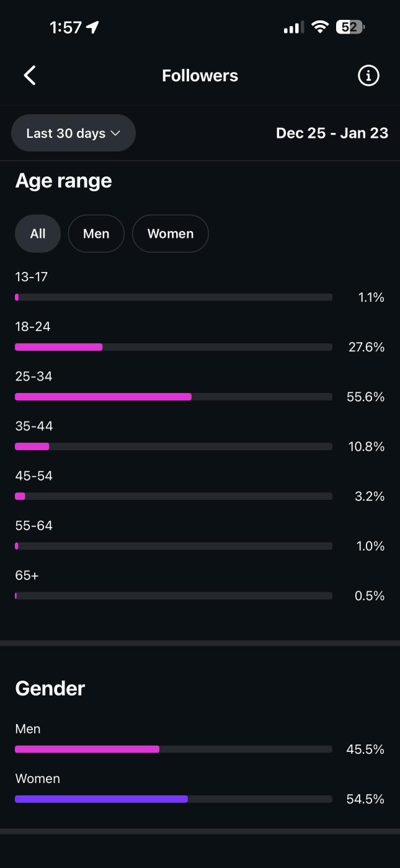This screenshot has height=868, width=400.
Task: Tap the Wi-Fi status icon
Action: [x=320, y=27]
